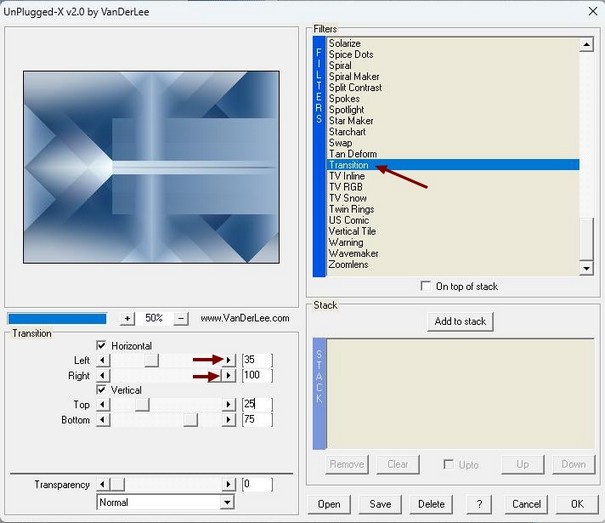Click the zoom in plus button
This screenshot has width=605, height=523.
click(127, 318)
